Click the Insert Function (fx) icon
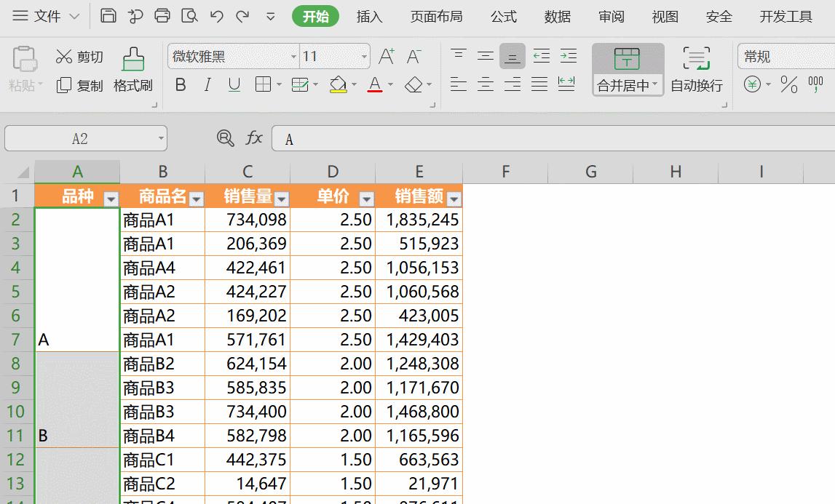The width and height of the screenshot is (835, 504). (253, 138)
